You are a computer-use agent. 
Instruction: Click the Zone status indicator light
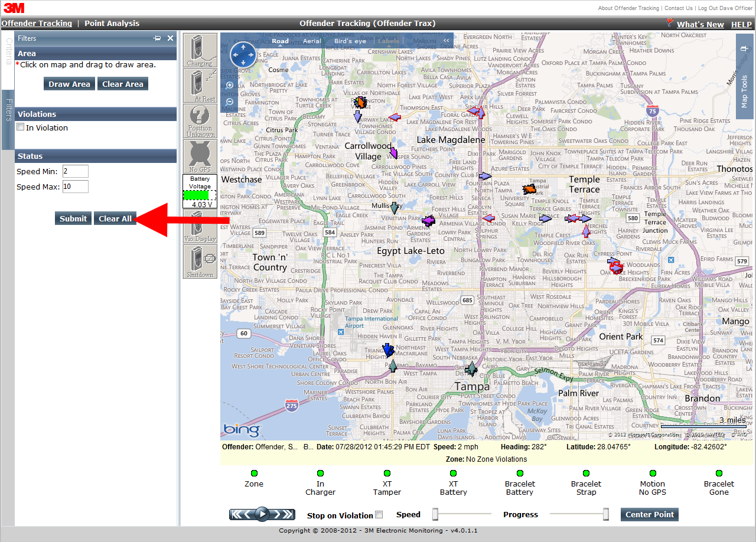point(254,473)
